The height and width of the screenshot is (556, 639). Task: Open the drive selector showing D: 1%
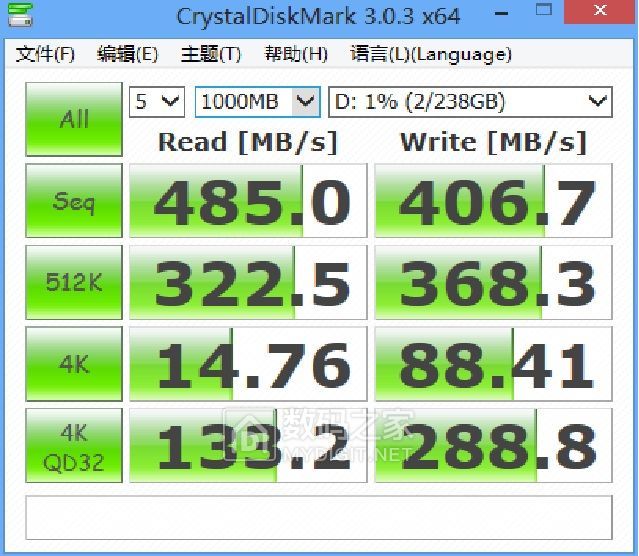point(469,101)
